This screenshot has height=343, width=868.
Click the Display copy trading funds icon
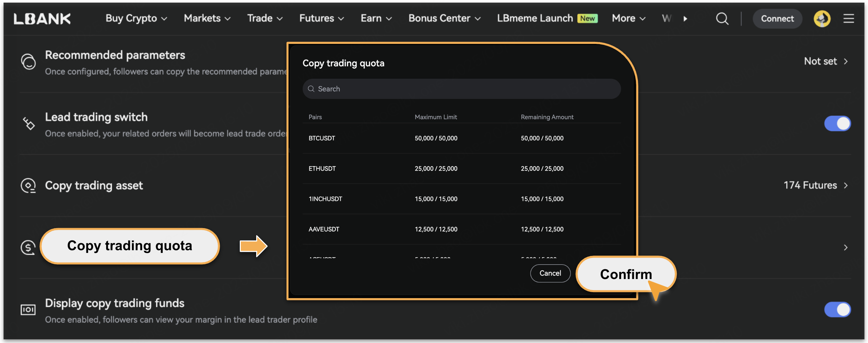coord(28,310)
